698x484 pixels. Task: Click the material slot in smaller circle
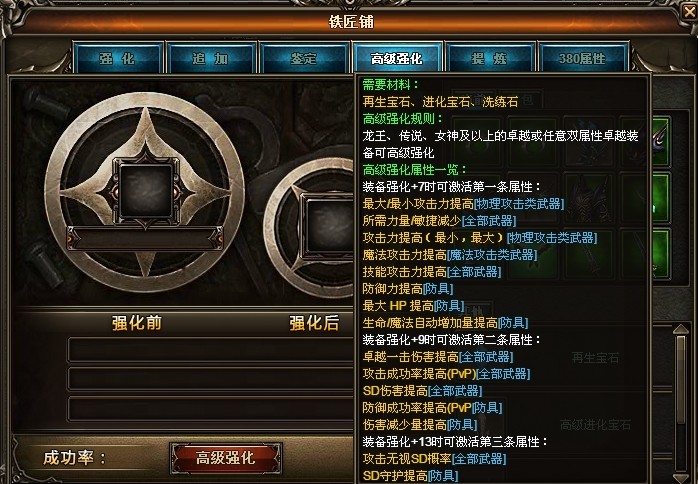click(x=329, y=228)
